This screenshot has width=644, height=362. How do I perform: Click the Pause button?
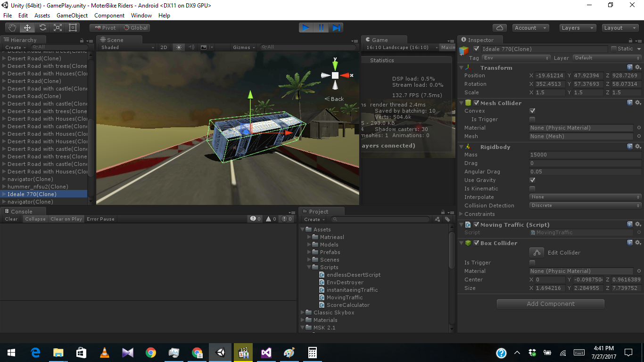321,28
